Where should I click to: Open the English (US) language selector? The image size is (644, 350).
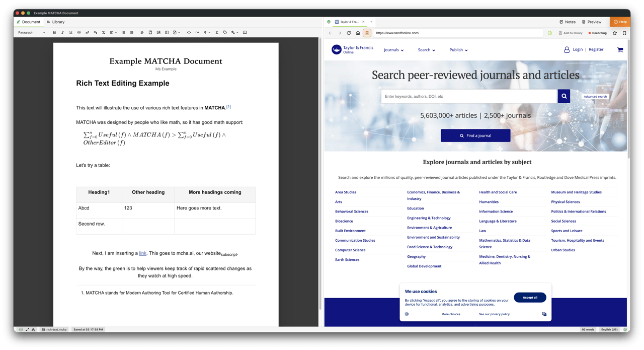609,329
